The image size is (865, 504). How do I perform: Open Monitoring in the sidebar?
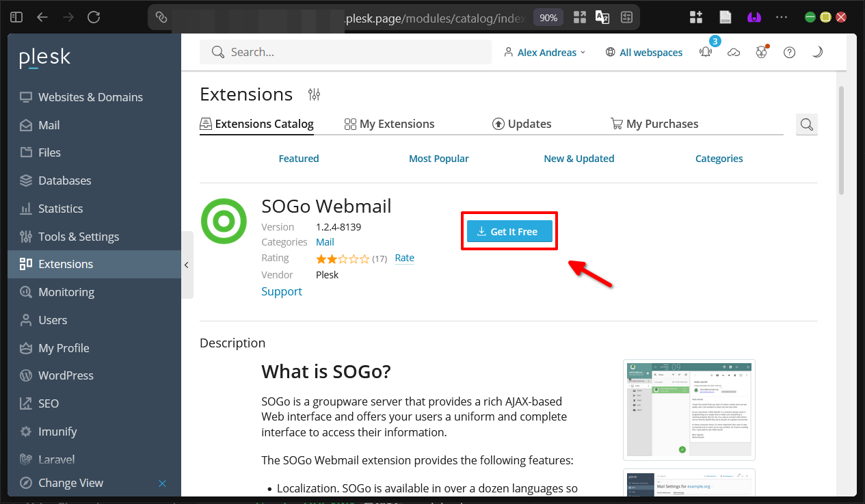(94, 292)
